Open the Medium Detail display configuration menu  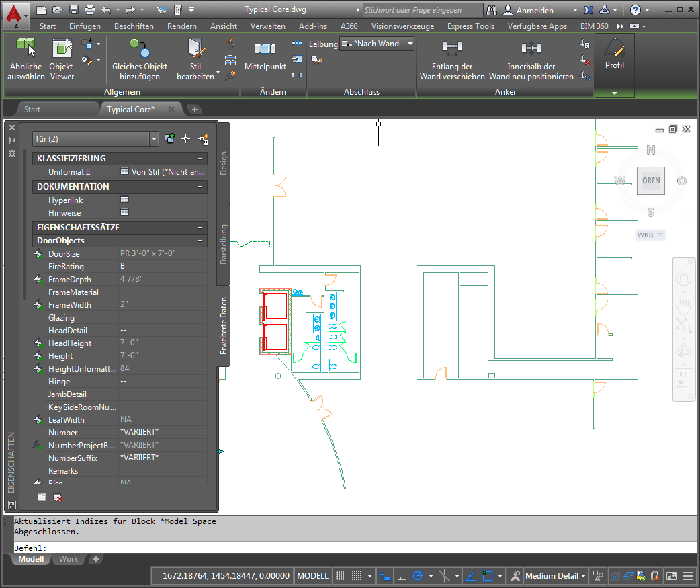coord(556,576)
